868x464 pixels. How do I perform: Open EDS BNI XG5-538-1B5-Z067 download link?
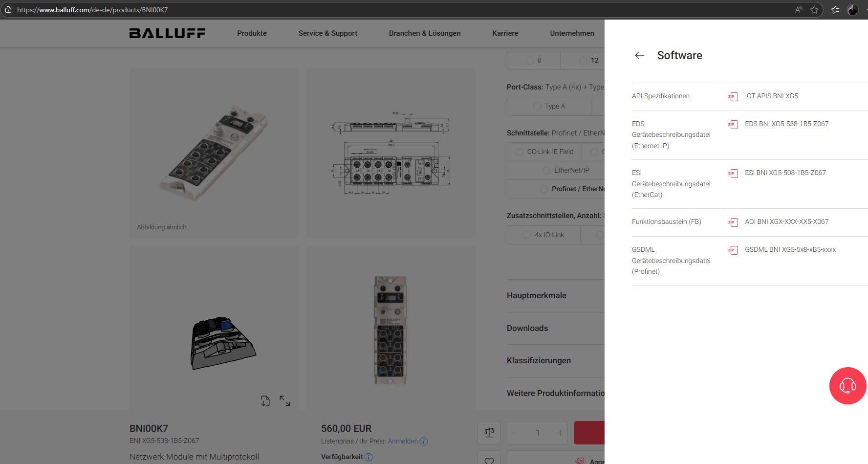(786, 124)
